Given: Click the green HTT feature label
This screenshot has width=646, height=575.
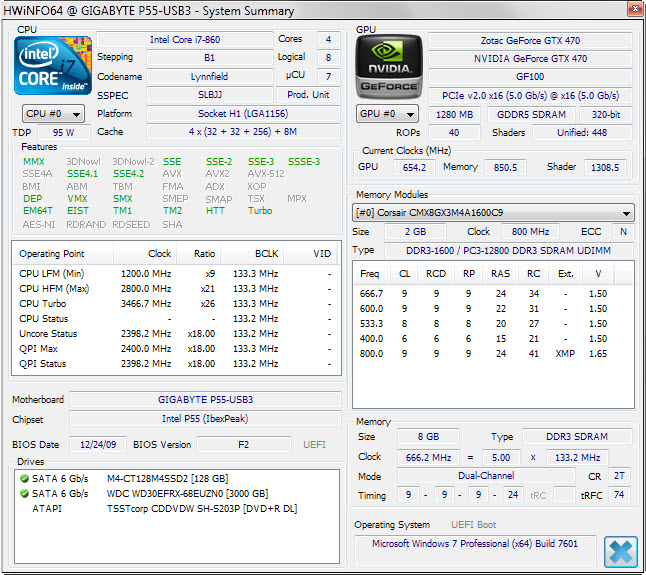Looking at the screenshot, I should point(215,211).
